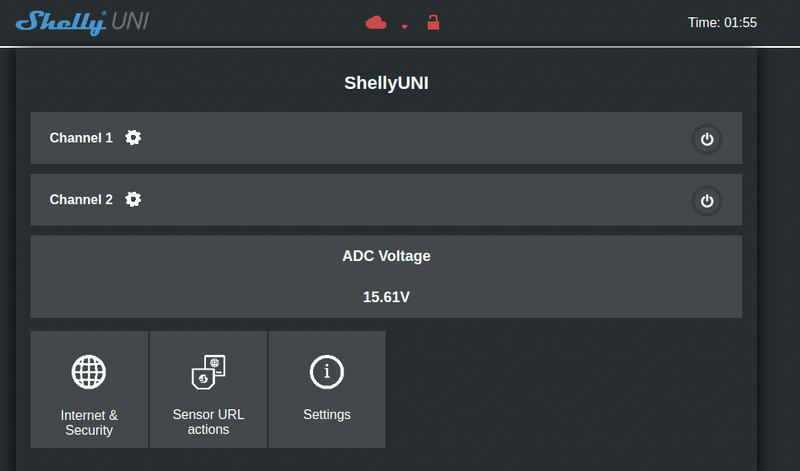Click the ShellyUNI device title

(x=386, y=83)
